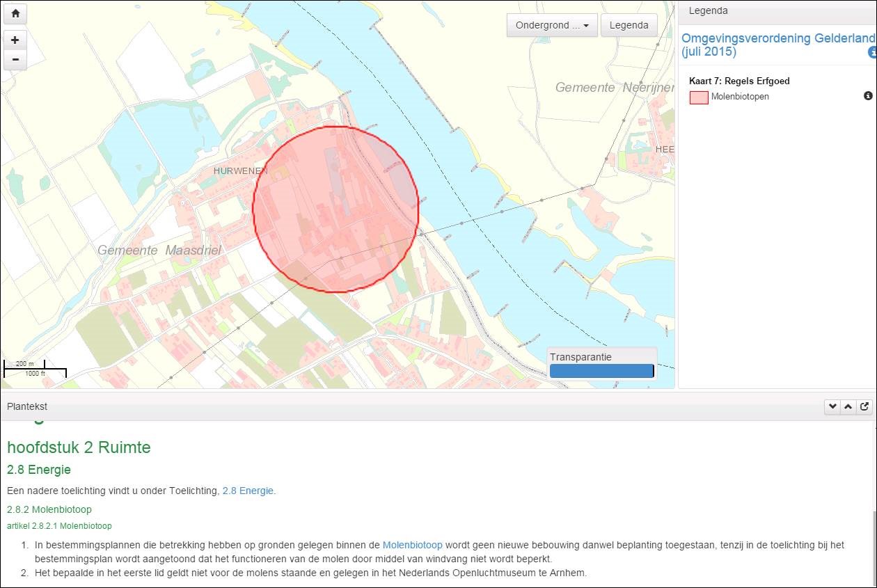
Task: Open the Ondergrond dropdown
Action: [551, 25]
